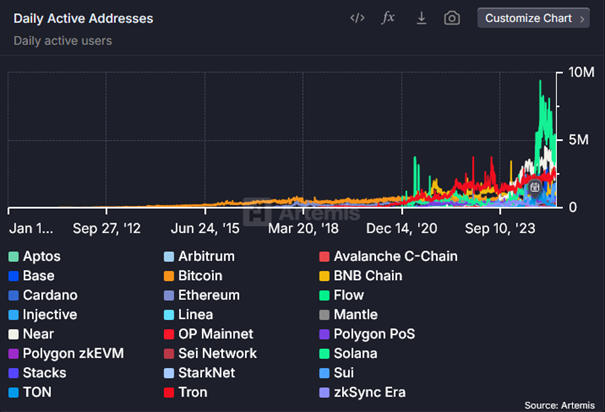Click the fx formula icon

coord(388,18)
